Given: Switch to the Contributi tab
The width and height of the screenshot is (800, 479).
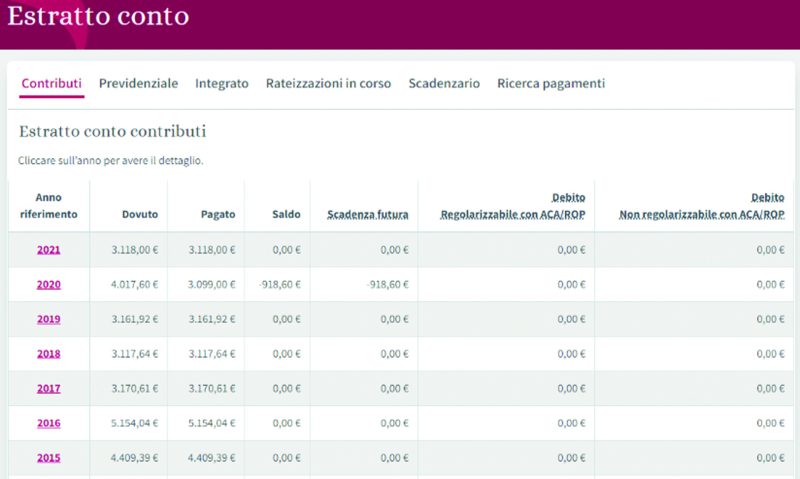Looking at the screenshot, I should [51, 84].
